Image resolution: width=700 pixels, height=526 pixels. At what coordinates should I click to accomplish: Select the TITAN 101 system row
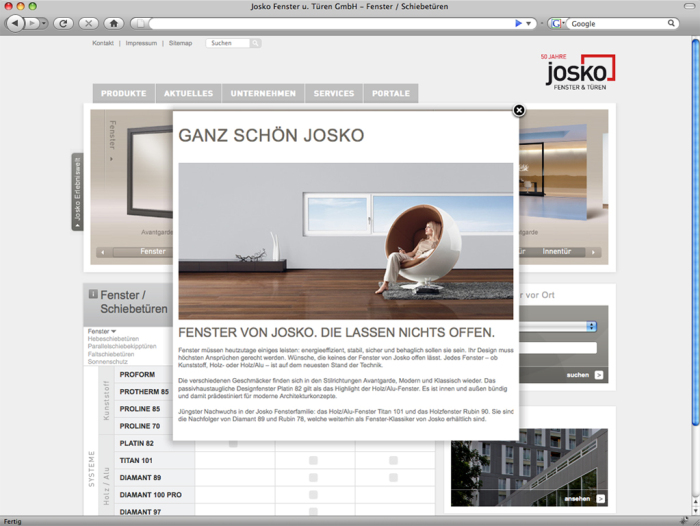pyautogui.click(x=154, y=460)
